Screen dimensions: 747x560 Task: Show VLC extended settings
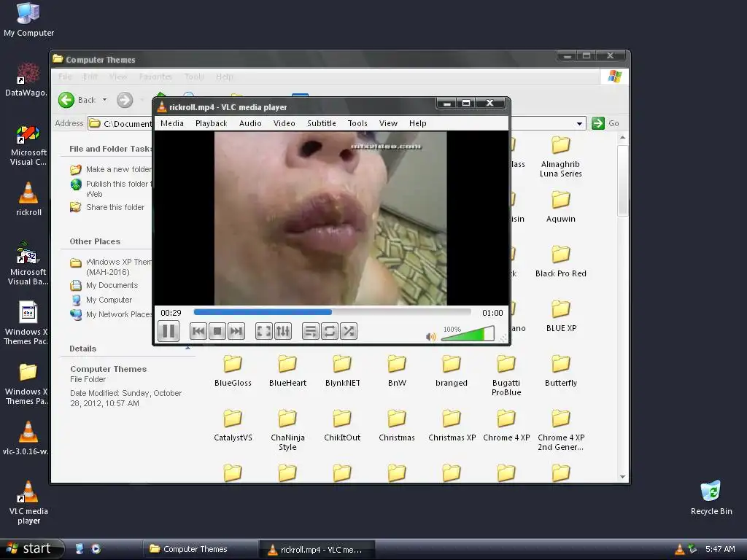click(282, 331)
